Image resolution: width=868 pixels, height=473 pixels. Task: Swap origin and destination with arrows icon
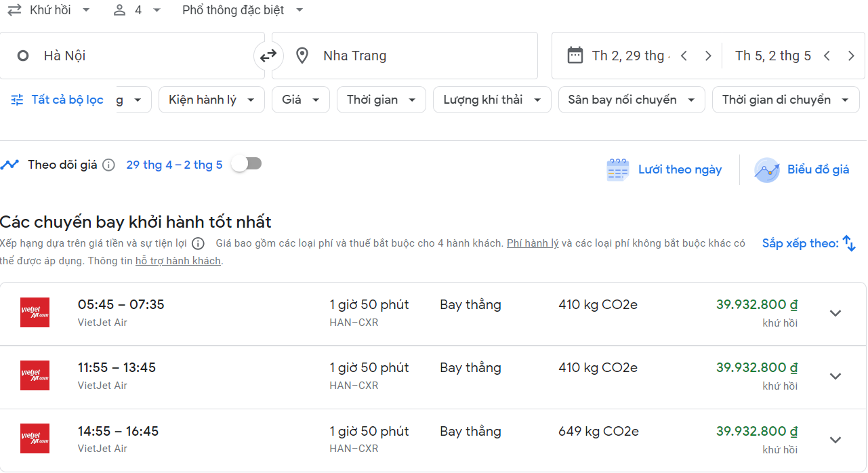pos(268,56)
